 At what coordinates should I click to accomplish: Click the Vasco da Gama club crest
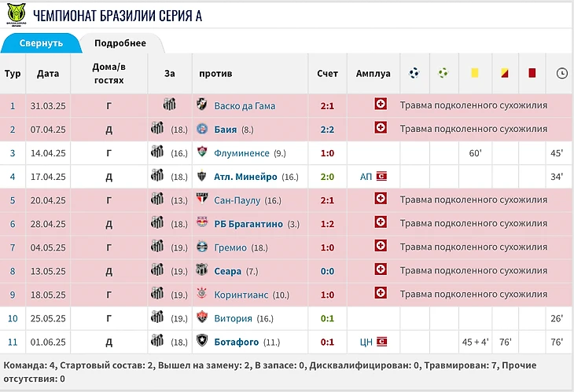click(x=202, y=105)
